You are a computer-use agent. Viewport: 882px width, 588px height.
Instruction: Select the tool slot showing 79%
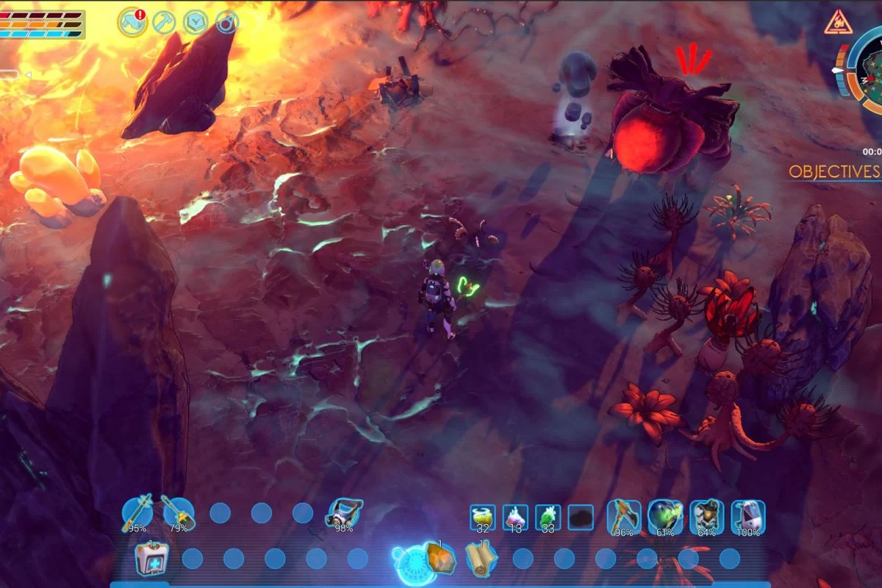tap(178, 512)
